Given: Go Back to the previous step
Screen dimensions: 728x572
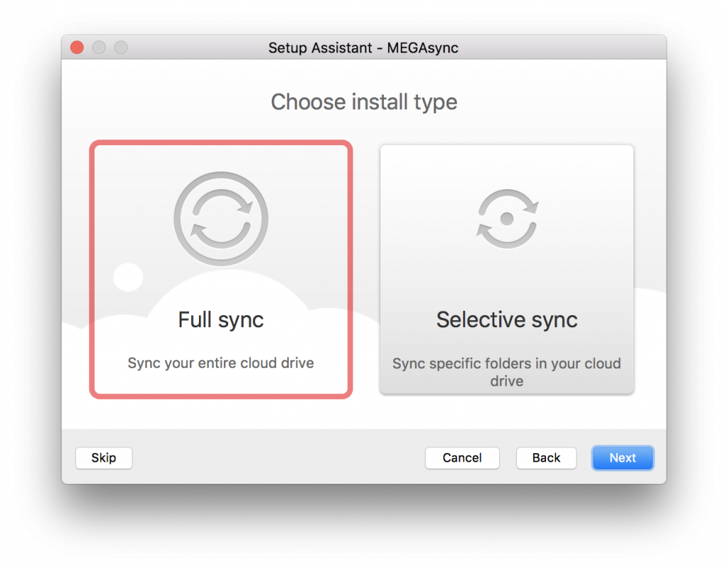Looking at the screenshot, I should (547, 458).
